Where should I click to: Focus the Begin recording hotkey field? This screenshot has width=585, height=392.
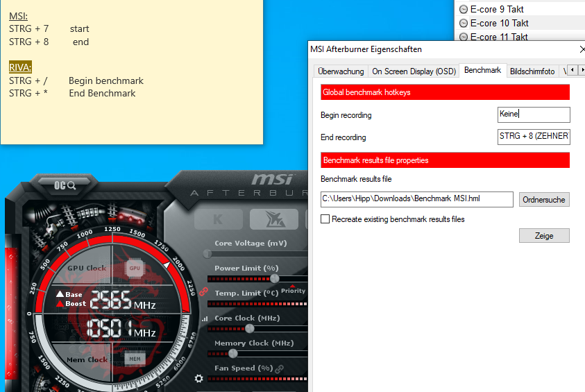[534, 114]
